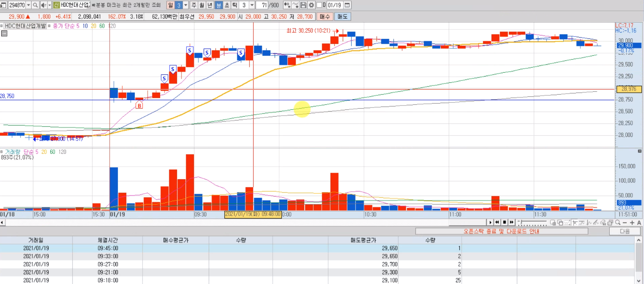644x284 pixels.
Task: Click the line-chart tool icon beside the save icon
Action: [295, 5]
